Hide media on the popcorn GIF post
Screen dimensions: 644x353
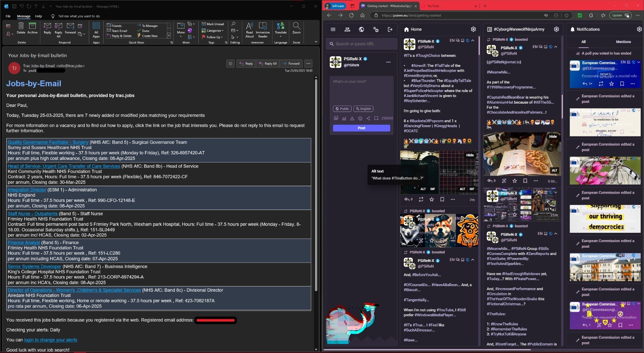pos(470,155)
